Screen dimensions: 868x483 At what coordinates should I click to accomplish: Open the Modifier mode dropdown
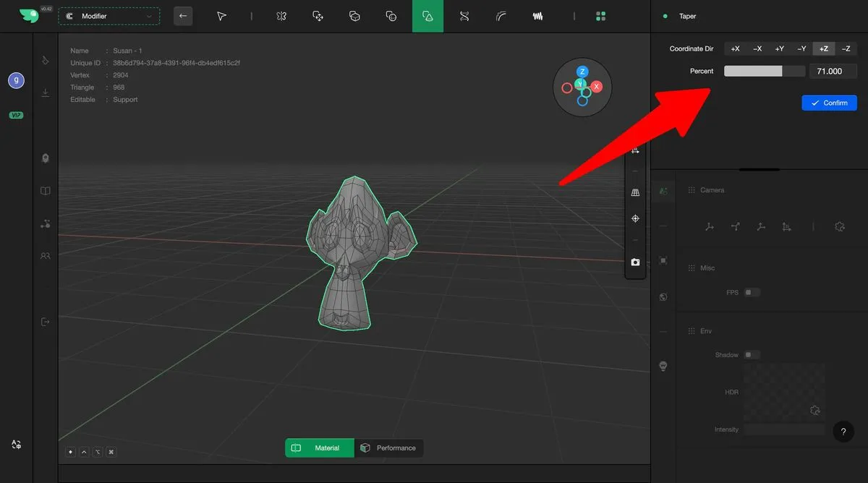(109, 16)
